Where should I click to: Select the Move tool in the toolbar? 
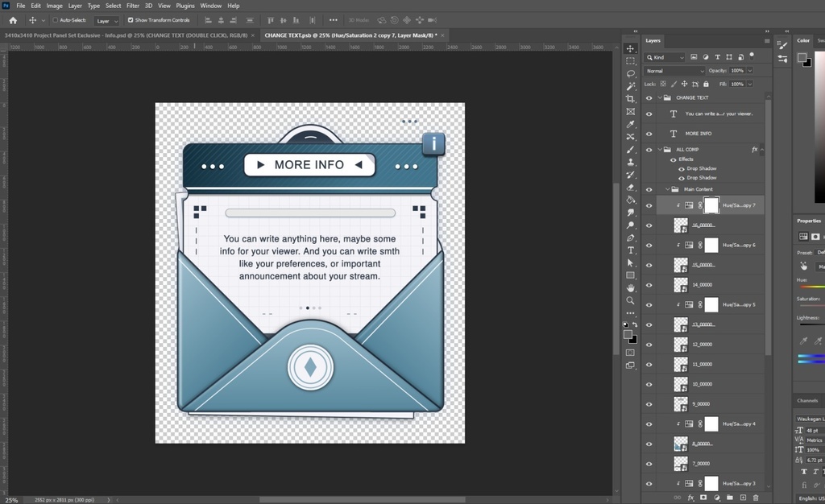tap(631, 48)
